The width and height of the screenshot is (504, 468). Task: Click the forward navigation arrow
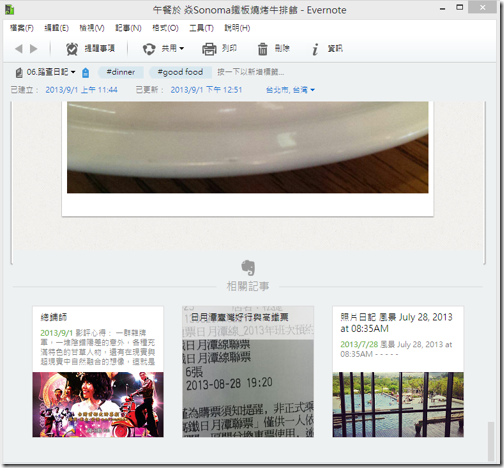click(33, 49)
